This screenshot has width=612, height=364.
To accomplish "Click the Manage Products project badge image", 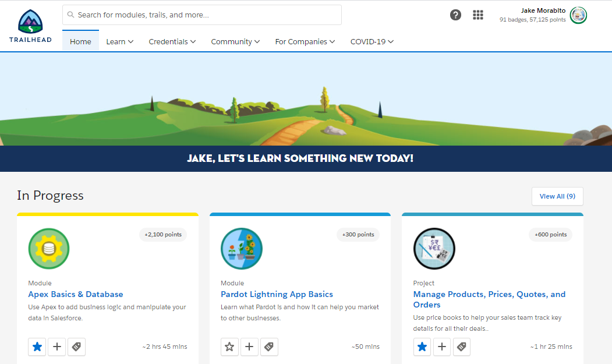I will pyautogui.click(x=434, y=249).
